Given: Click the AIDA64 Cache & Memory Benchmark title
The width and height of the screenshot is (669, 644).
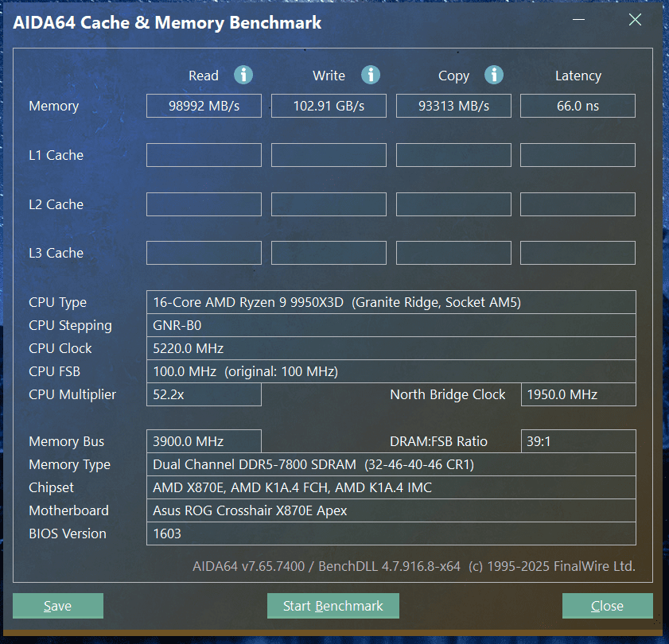Looking at the screenshot, I should [167, 22].
